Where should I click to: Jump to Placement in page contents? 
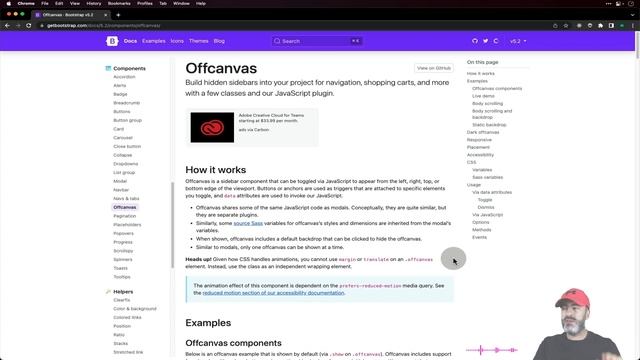[x=478, y=147]
